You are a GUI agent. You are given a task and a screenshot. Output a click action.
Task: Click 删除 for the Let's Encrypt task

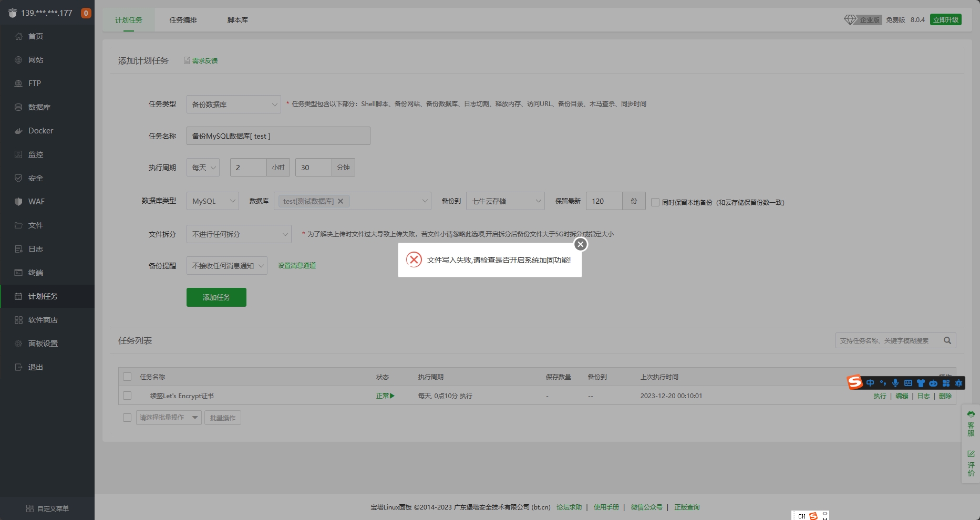[945, 396]
